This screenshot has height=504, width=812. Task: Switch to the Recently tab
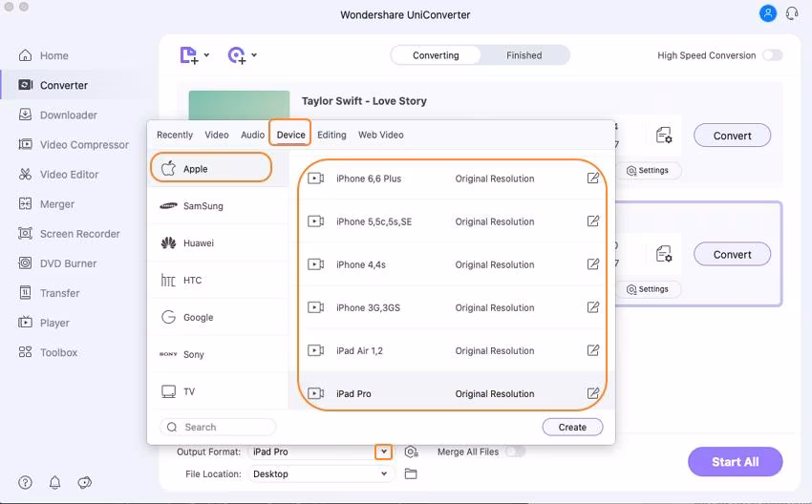click(175, 135)
